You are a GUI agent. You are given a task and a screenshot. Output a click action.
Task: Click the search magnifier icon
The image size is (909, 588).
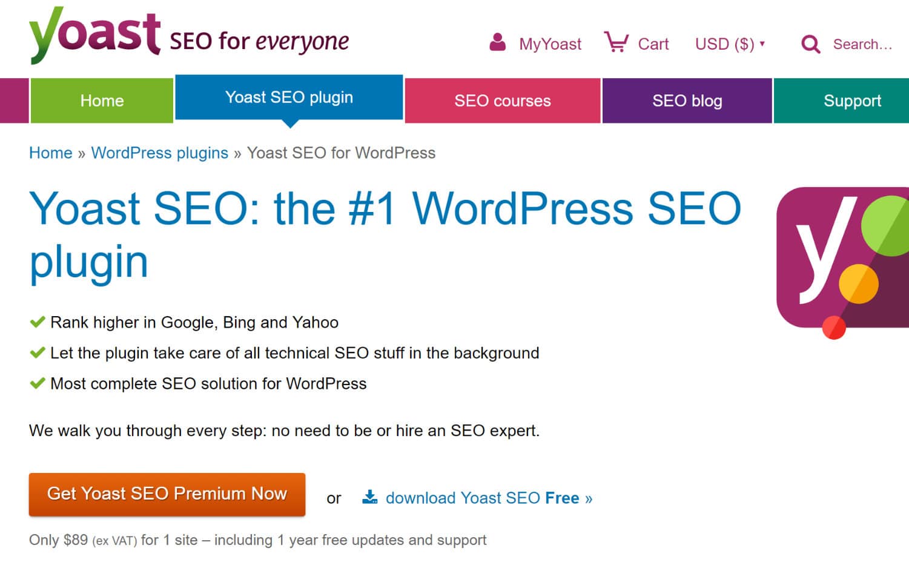(810, 44)
